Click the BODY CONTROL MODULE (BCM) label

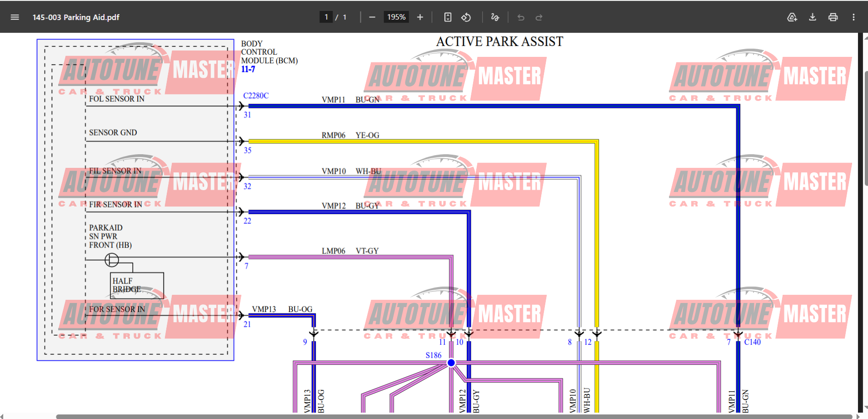(x=269, y=52)
